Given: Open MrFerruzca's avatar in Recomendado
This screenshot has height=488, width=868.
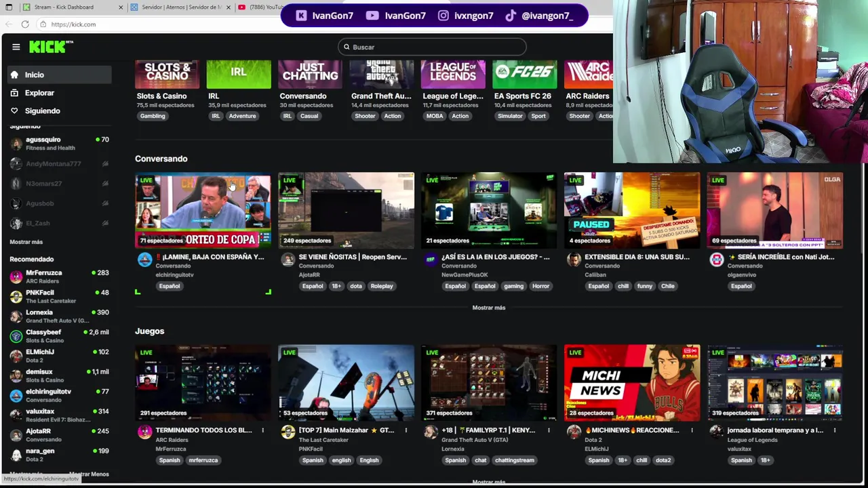Looking at the screenshot, I should pos(16,277).
